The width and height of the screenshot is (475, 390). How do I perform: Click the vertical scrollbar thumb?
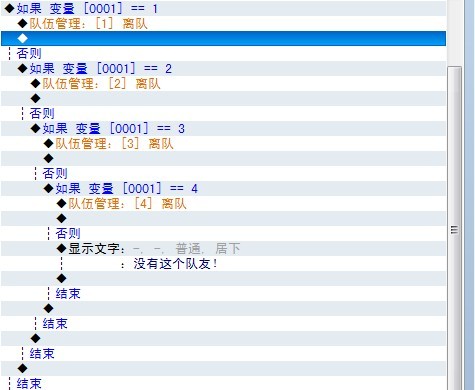tap(454, 228)
